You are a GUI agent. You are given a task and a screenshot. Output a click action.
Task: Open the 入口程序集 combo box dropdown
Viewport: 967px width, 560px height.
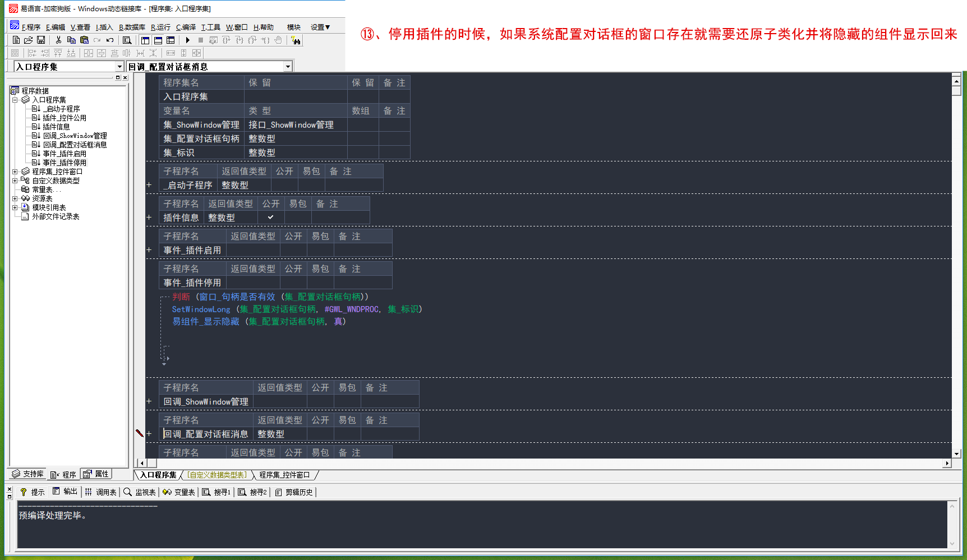coord(119,67)
